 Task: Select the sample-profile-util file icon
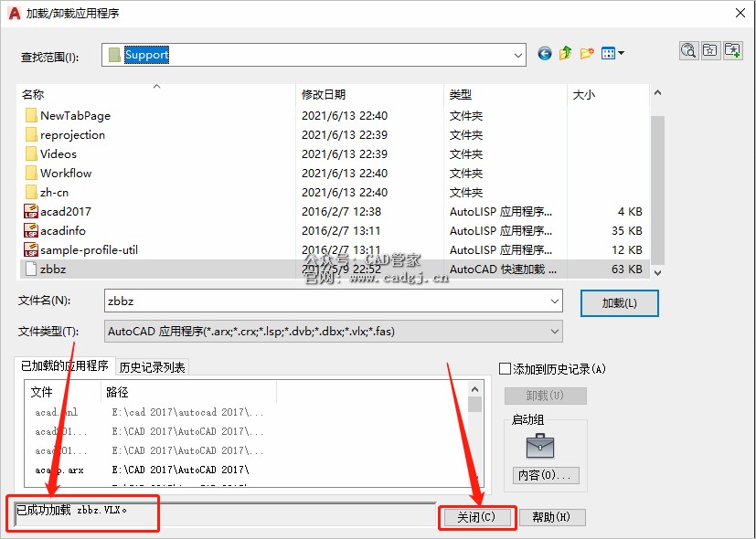31,250
